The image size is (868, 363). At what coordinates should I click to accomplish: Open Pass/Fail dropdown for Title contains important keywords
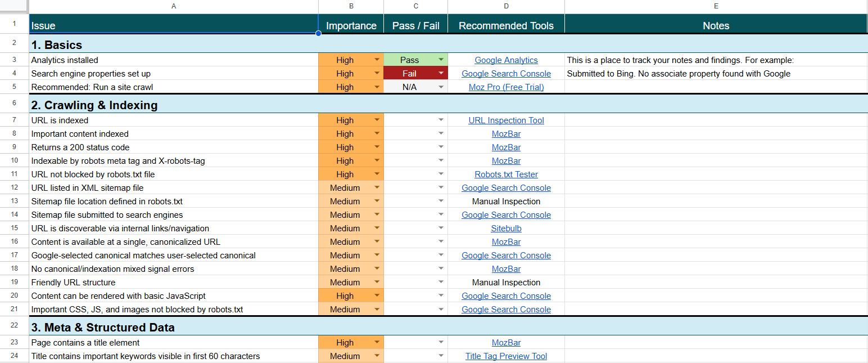[x=441, y=356]
